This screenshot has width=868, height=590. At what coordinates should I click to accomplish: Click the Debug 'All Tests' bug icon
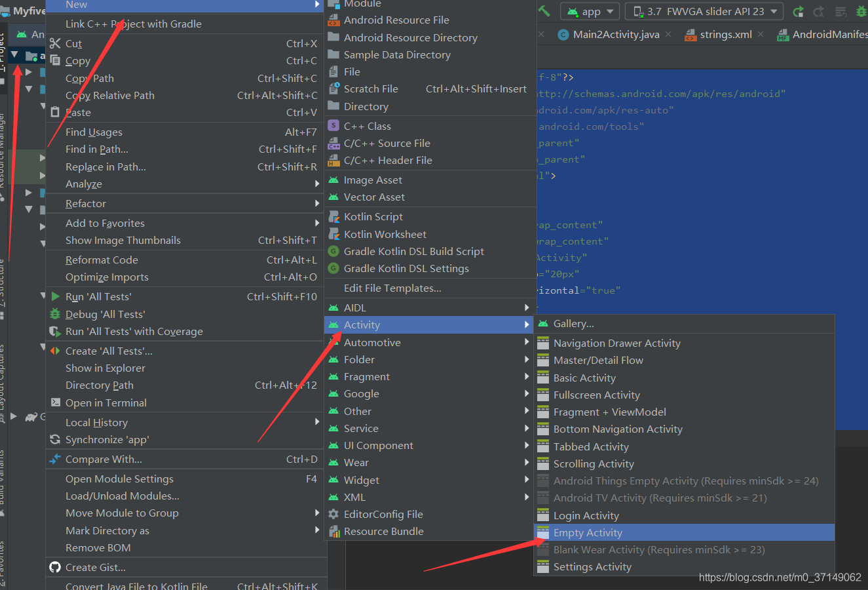point(55,314)
